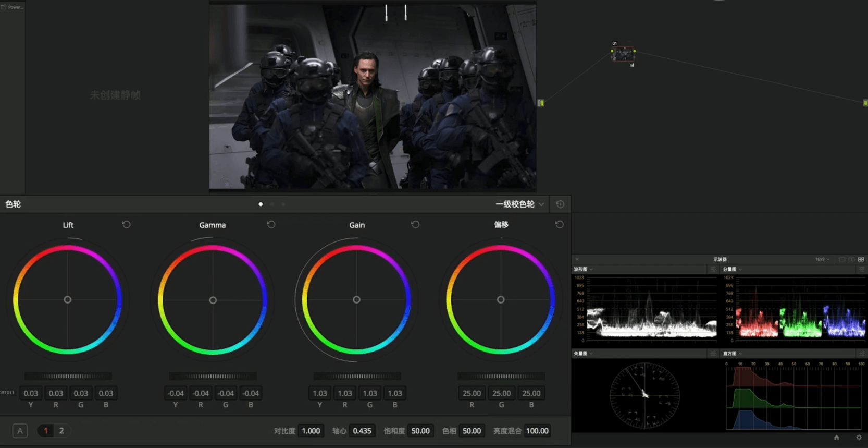The height and width of the screenshot is (448, 868).
Task: Click the 亮度混合 luma mix value 100.00
Action: (537, 431)
